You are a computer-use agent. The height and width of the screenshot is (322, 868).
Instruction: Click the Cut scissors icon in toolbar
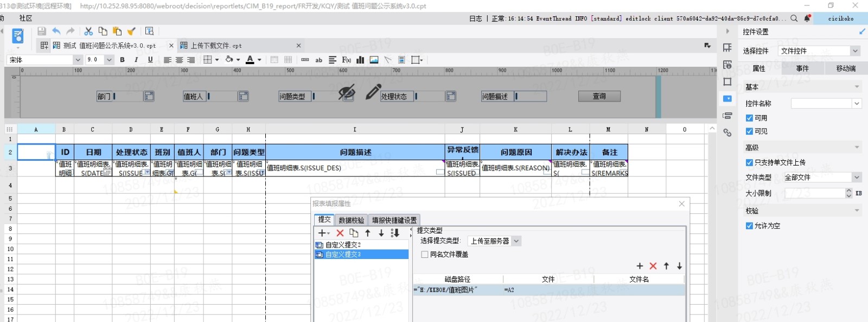pyautogui.click(x=88, y=31)
